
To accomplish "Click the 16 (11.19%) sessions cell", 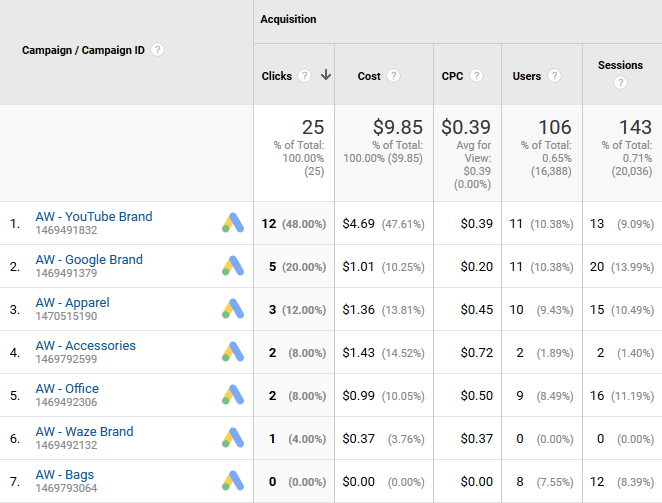I will 622,396.
